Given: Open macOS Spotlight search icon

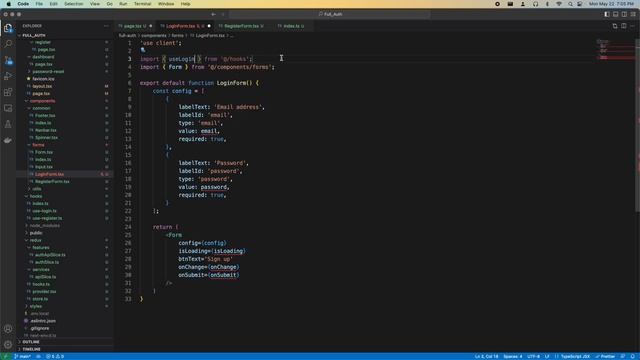Looking at the screenshot, I should click(x=570, y=4).
